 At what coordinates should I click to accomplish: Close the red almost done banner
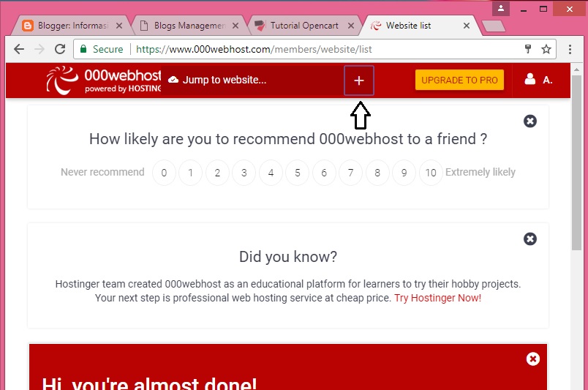[532, 359]
